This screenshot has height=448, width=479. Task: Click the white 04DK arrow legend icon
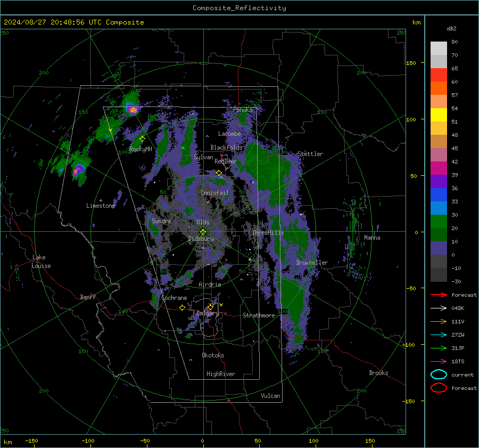439,308
